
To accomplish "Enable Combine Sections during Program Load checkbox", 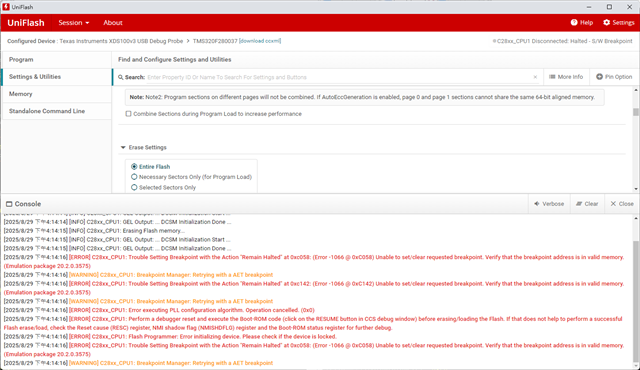I will pyautogui.click(x=129, y=114).
